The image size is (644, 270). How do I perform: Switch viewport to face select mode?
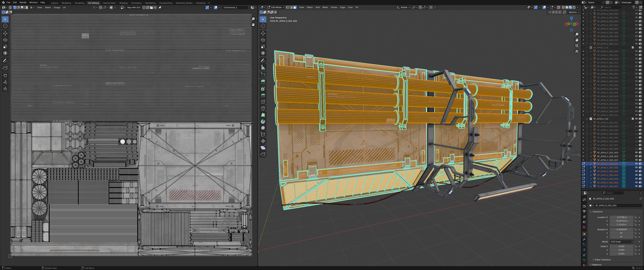(x=295, y=7)
